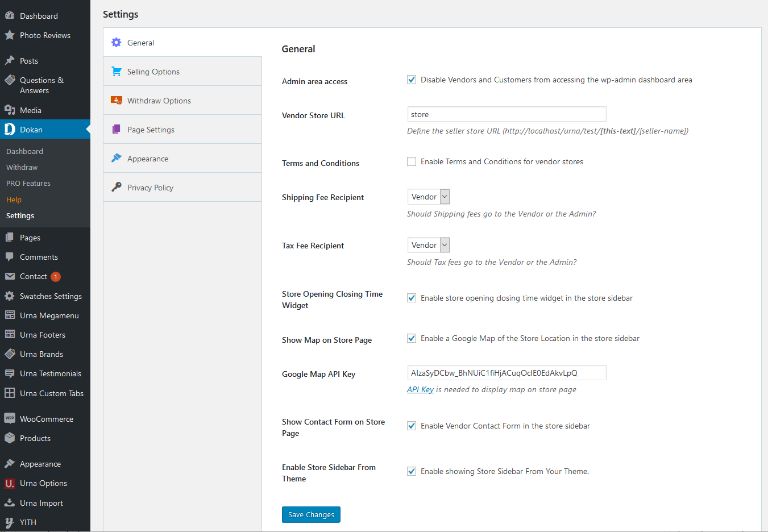Click the Dashboard gauge icon in sidebar

10,16
